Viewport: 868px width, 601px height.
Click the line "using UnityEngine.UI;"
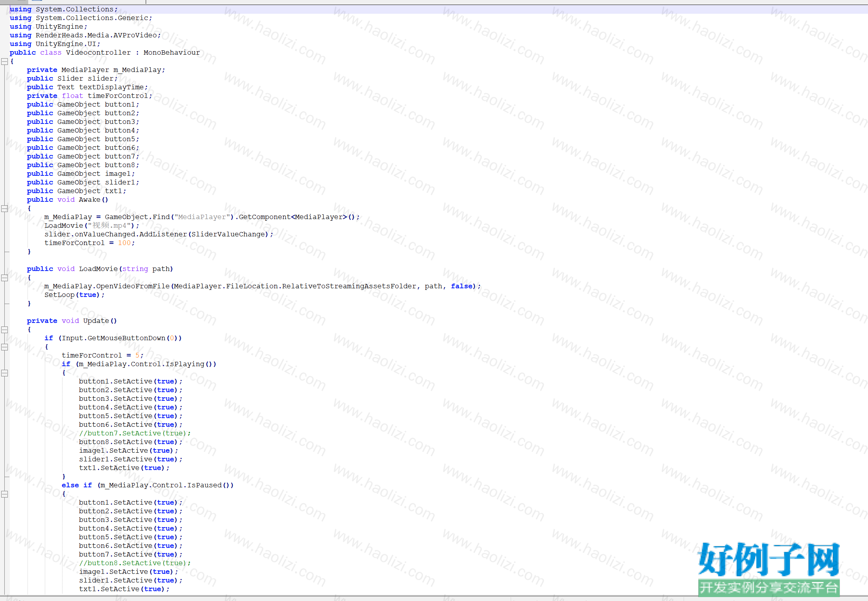pos(55,44)
